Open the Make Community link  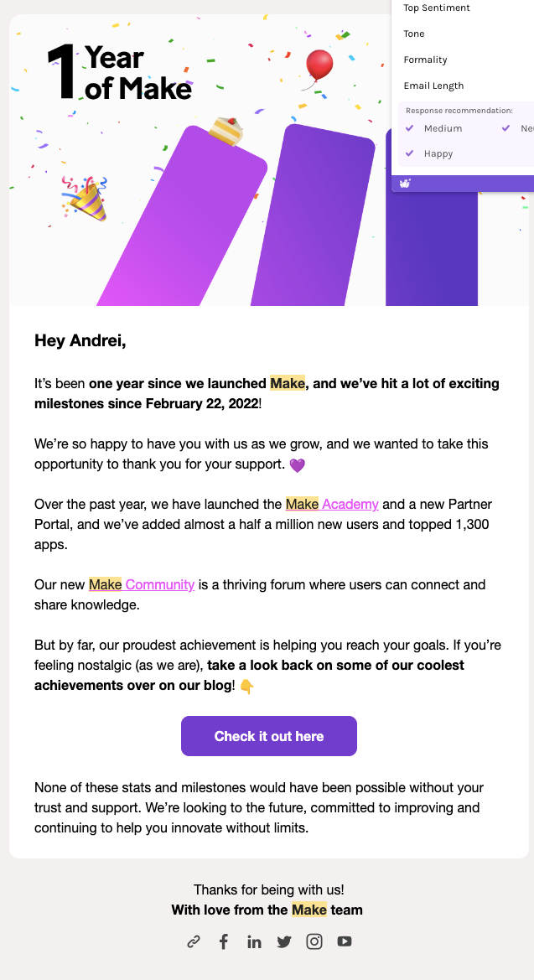tap(142, 585)
